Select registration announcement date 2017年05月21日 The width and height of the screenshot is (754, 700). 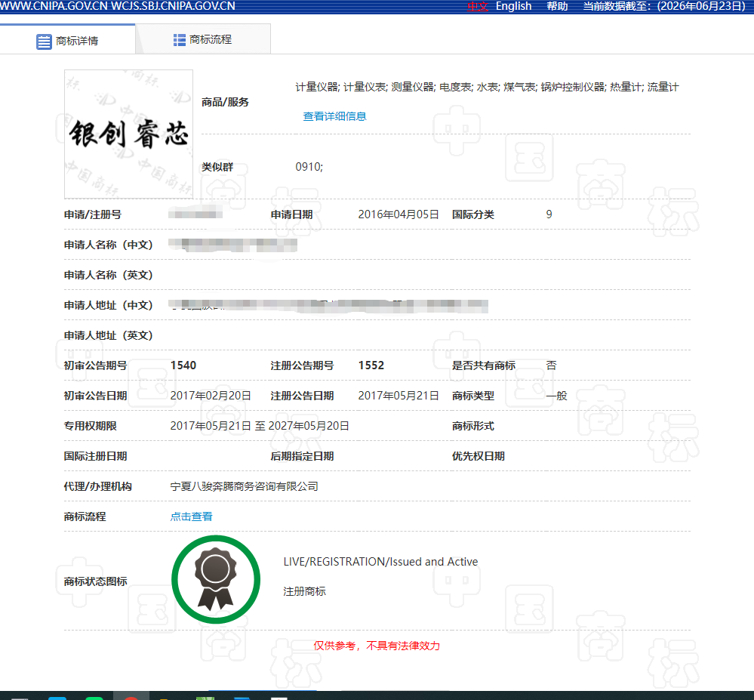click(x=399, y=396)
